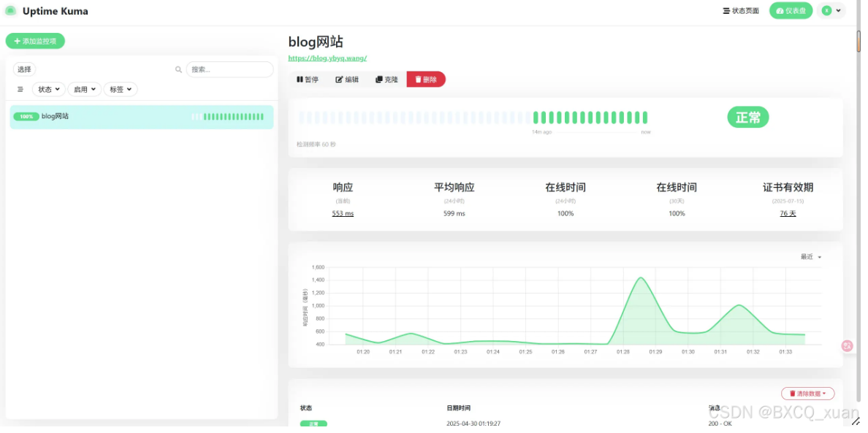Open the 最近 chart range dropdown
Viewport: 868px width, 433px height.
pos(811,257)
